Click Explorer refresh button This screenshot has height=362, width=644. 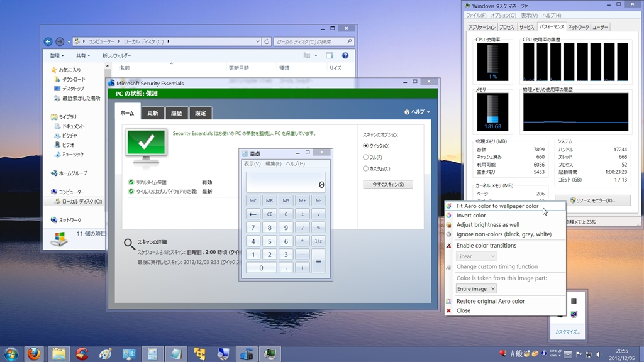tap(267, 41)
